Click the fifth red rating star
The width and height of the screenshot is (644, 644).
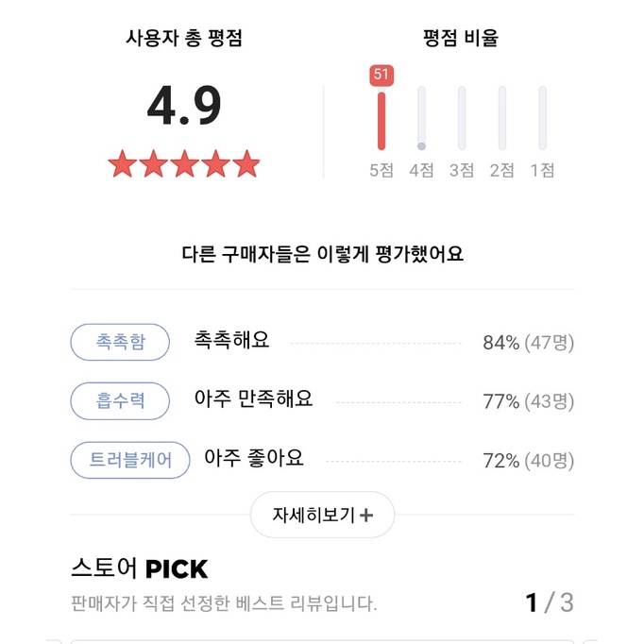pos(246,164)
